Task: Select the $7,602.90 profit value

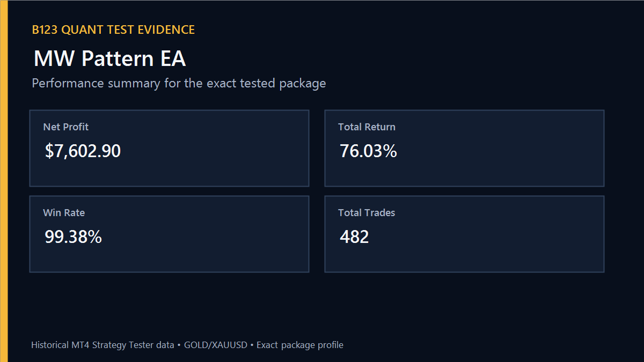Action: (x=83, y=151)
